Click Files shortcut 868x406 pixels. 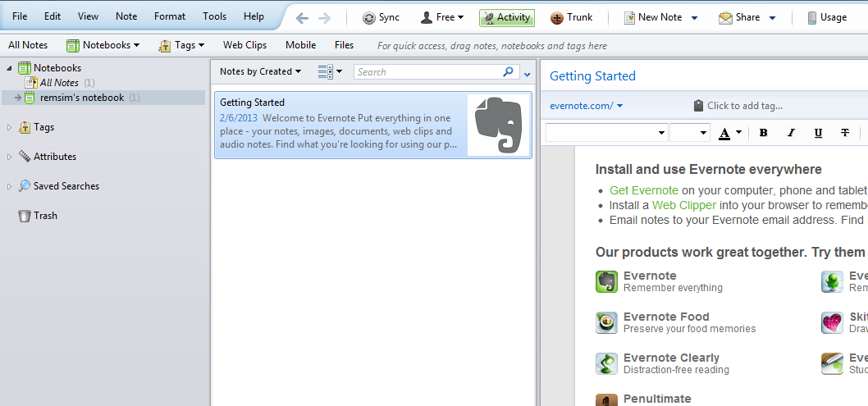[x=344, y=45]
